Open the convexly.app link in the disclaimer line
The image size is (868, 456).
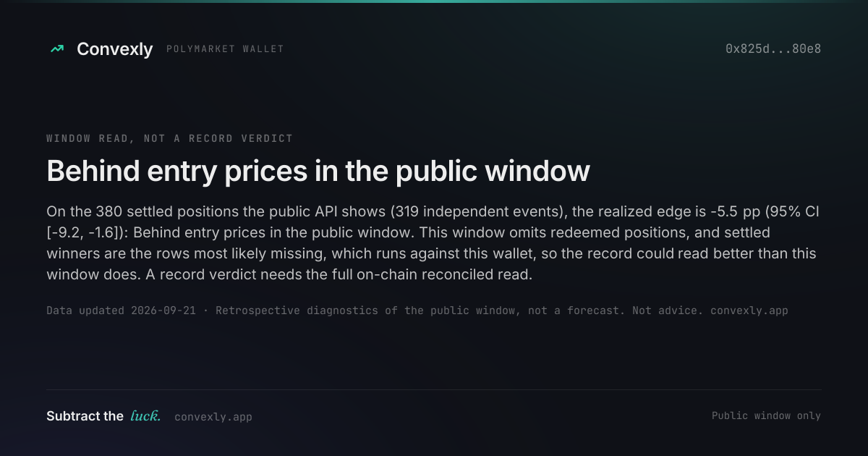[x=749, y=311]
